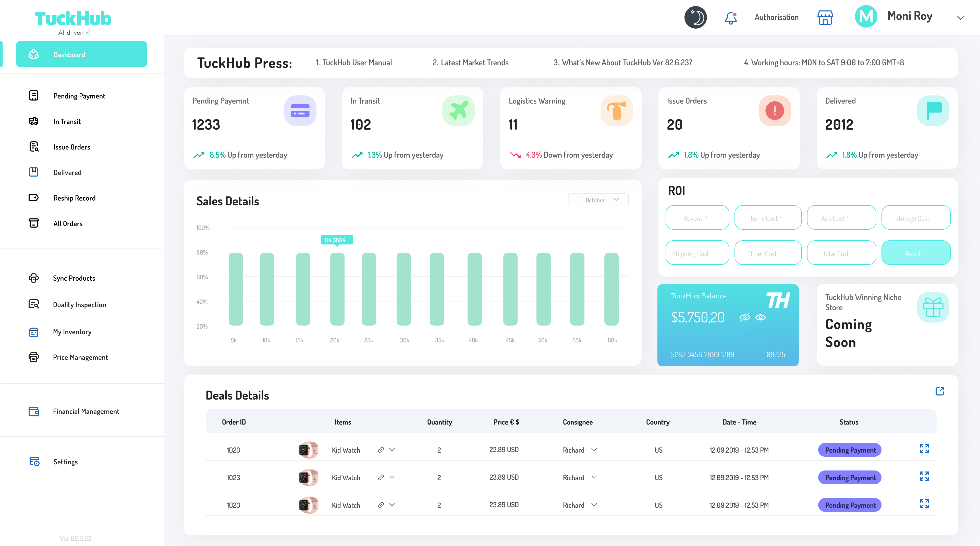Expand Moni Roy account menu chevron
The width and height of the screenshot is (980, 546).
pyautogui.click(x=960, y=18)
